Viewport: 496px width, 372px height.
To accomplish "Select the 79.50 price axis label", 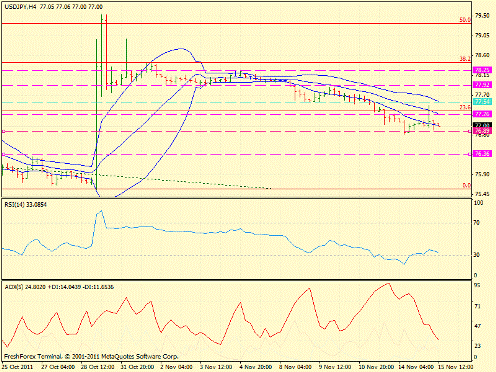I will 482,16.
